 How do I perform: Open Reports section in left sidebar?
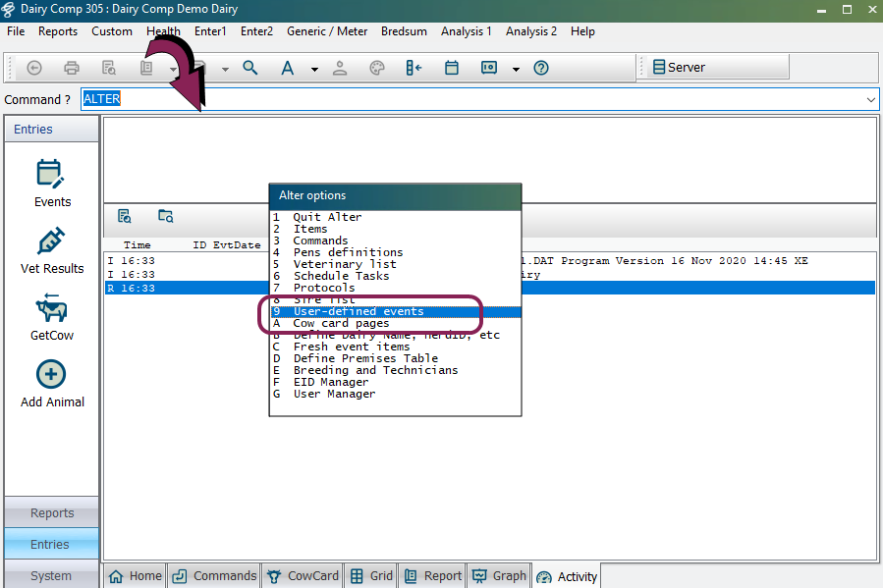tap(52, 513)
